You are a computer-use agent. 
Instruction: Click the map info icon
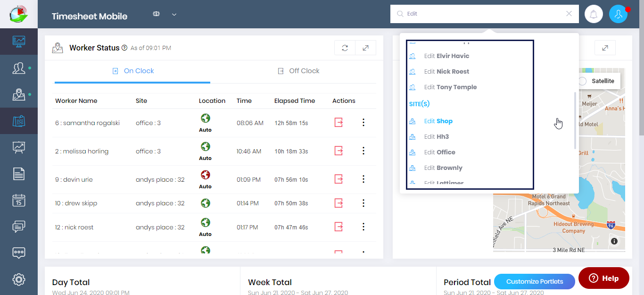point(614,241)
